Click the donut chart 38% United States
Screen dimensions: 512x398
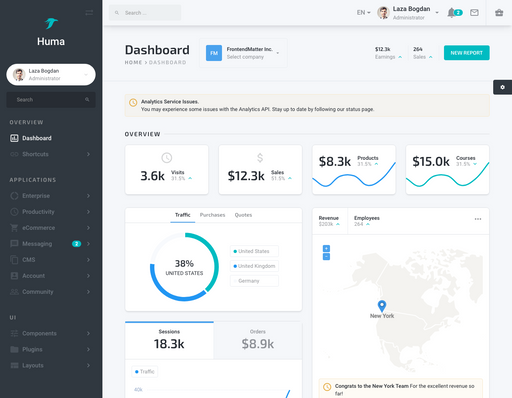pos(184,267)
